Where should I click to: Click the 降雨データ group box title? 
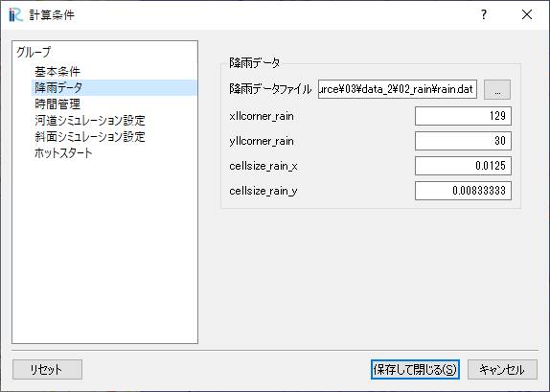point(255,63)
